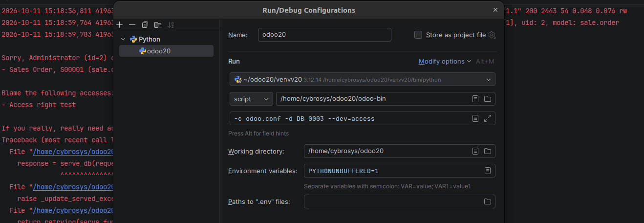Create a new folder for configurations
The width and height of the screenshot is (644, 223).
(x=158, y=24)
